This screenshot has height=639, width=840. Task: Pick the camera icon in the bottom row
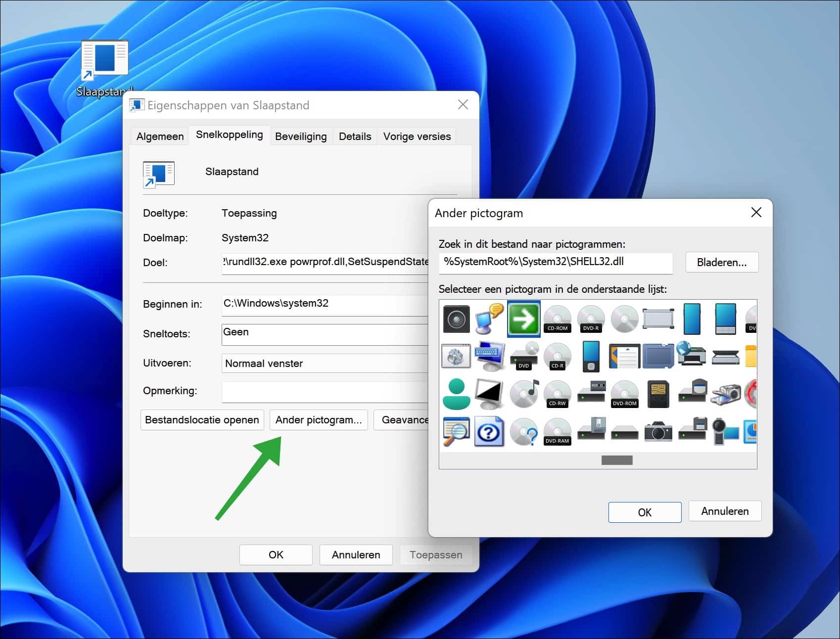point(658,431)
